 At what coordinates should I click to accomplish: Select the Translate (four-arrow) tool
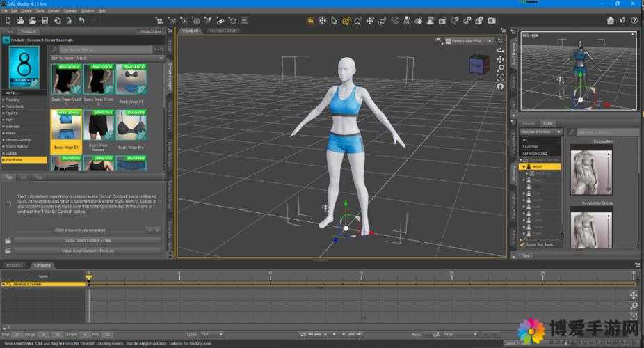click(370, 21)
